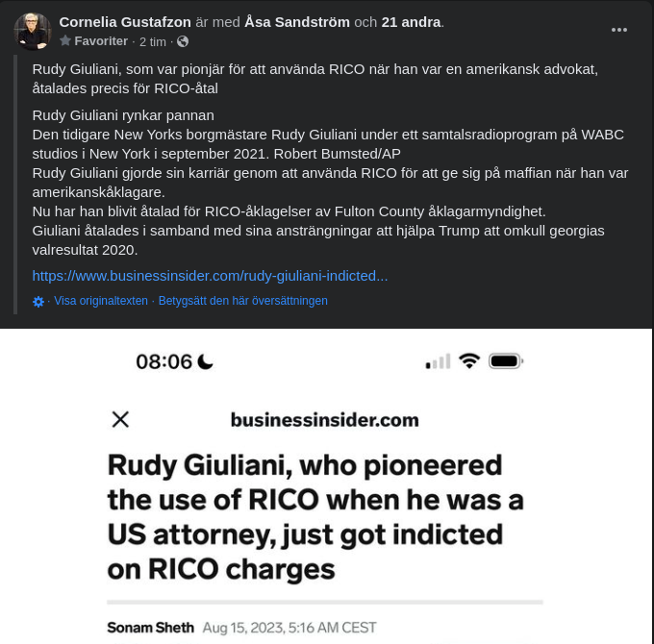Click the battery icon in phone screenshot

click(x=505, y=361)
